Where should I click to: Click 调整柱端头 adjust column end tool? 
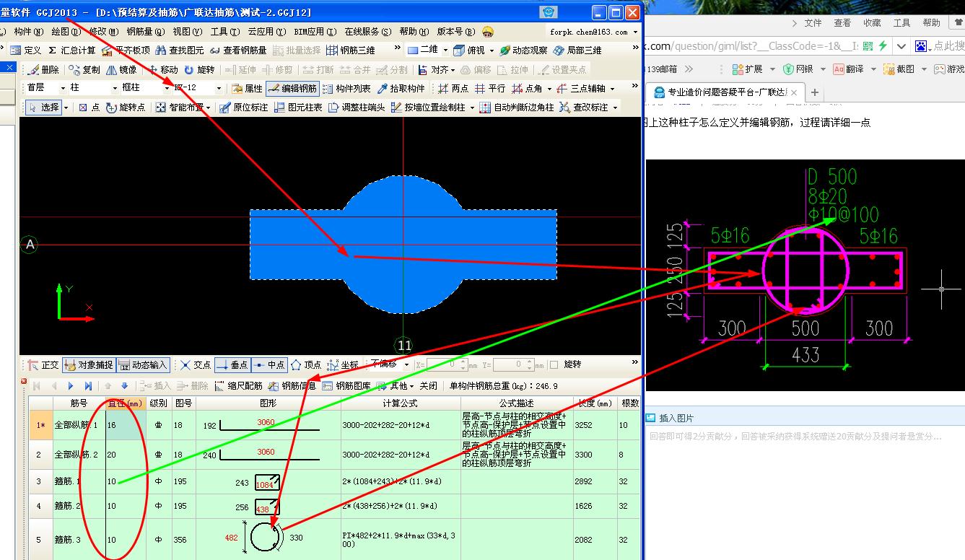(x=357, y=108)
